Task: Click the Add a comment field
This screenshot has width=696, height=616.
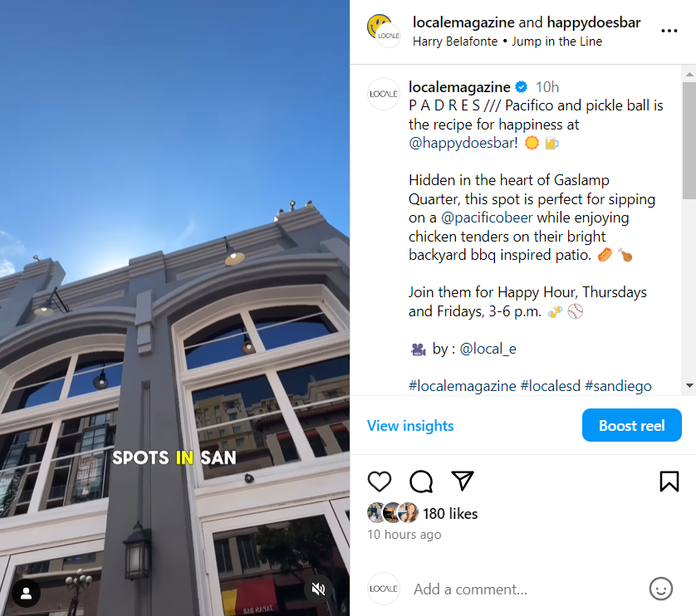Action: point(471,589)
